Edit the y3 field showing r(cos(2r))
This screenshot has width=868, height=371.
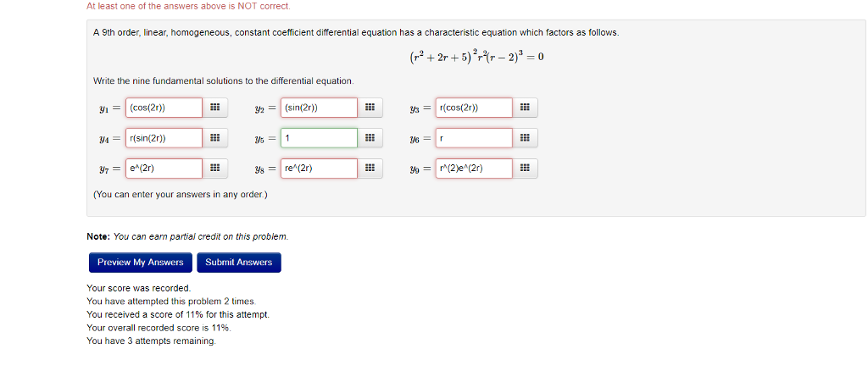click(474, 108)
